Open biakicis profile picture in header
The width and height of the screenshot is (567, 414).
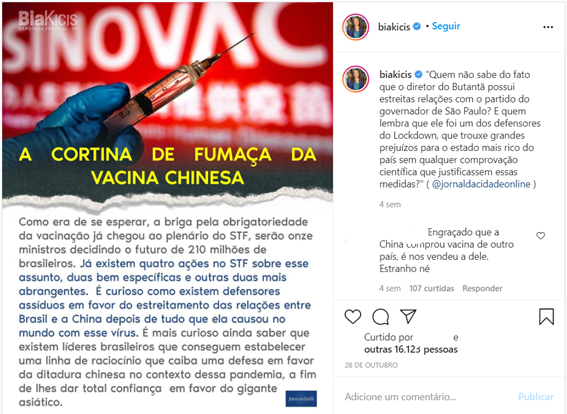point(355,27)
